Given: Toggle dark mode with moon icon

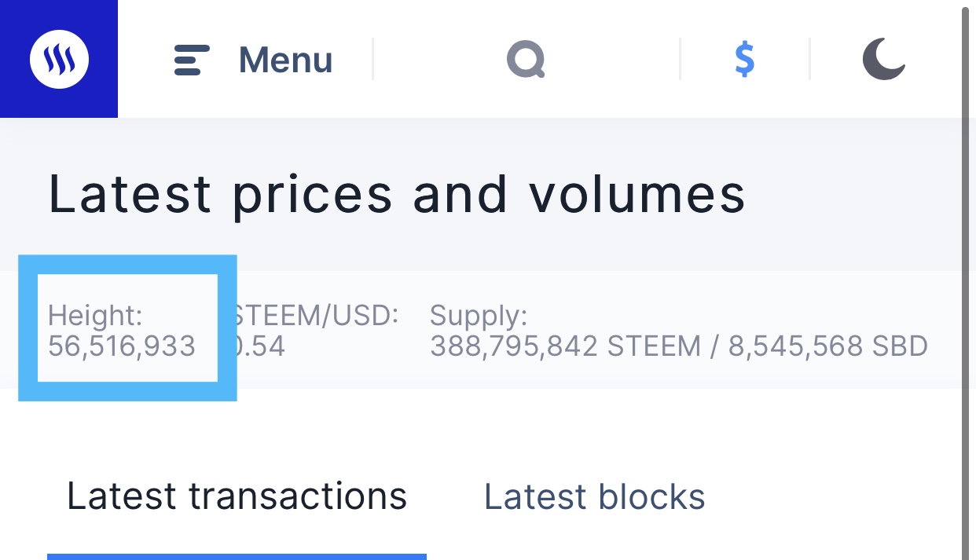Looking at the screenshot, I should (884, 60).
